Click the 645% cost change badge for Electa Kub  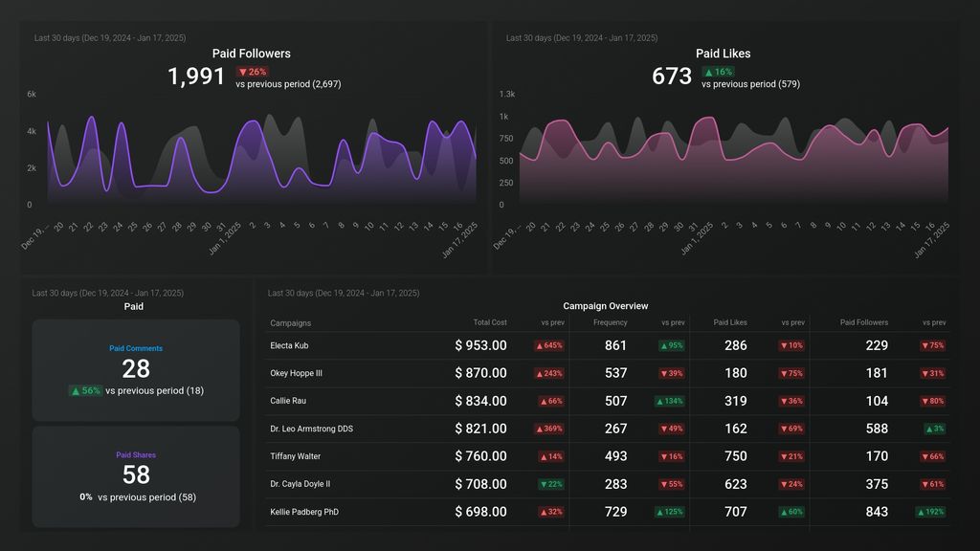(x=548, y=345)
